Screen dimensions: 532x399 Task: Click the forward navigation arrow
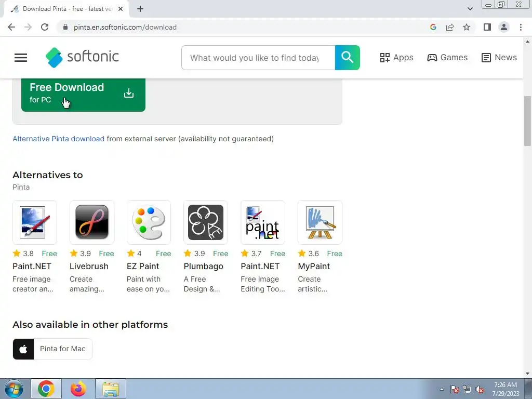[28, 27]
